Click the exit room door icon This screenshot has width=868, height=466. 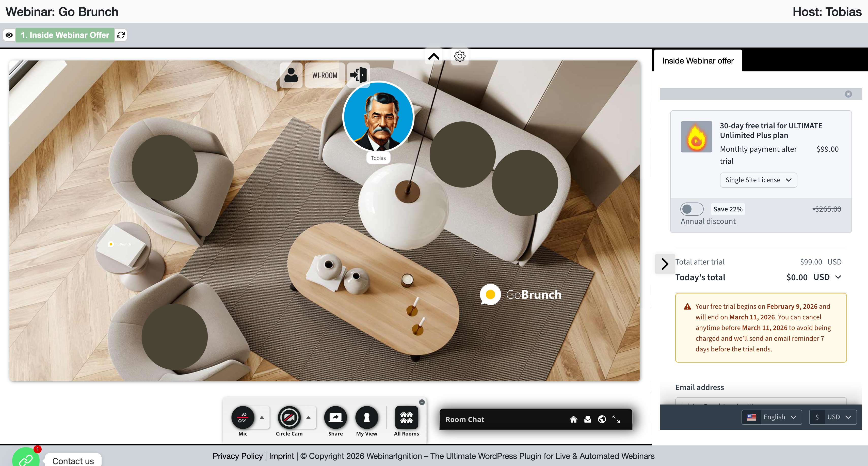[x=358, y=75]
